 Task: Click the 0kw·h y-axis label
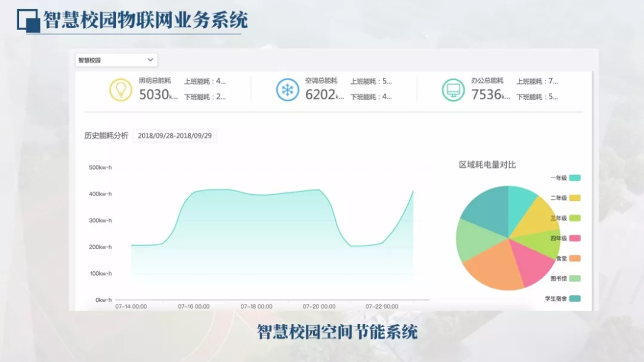point(104,300)
